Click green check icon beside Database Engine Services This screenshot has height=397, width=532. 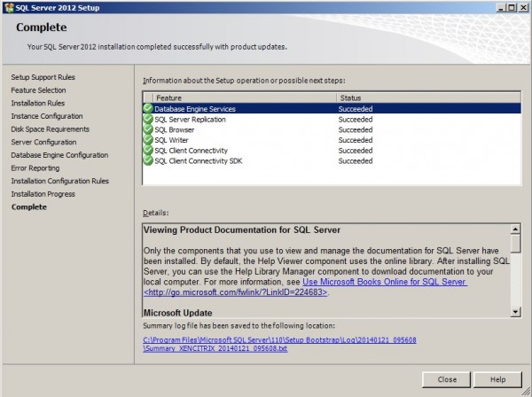coord(148,108)
